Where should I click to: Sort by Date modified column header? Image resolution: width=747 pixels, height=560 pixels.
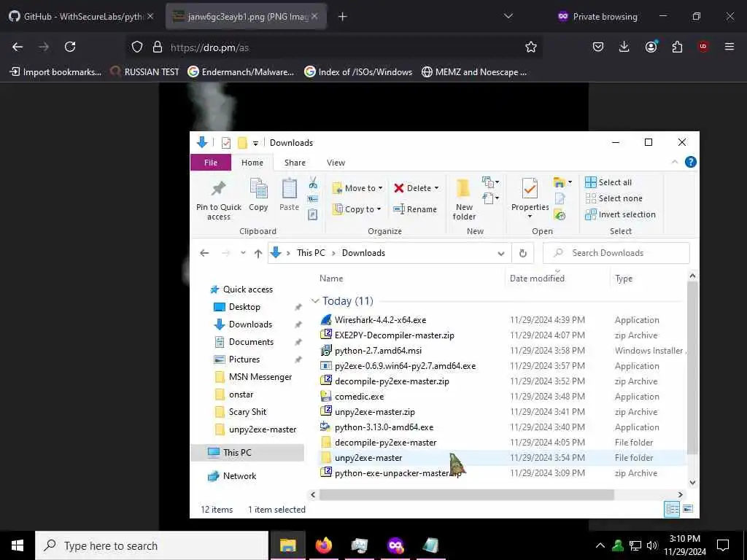point(537,278)
